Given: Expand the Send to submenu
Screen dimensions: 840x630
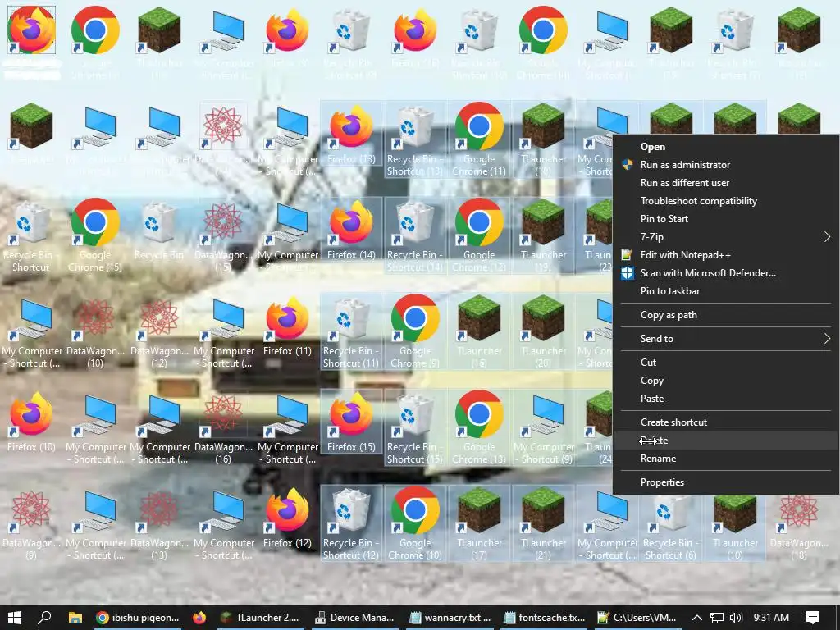Looking at the screenshot, I should pos(726,339).
